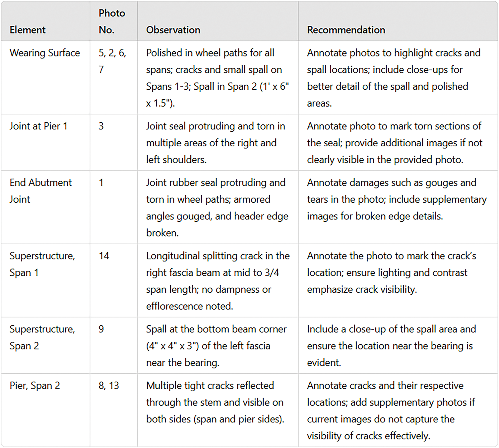The width and height of the screenshot is (499, 448).
Task: Select the multiple tight cracks observation
Action: 215,402
